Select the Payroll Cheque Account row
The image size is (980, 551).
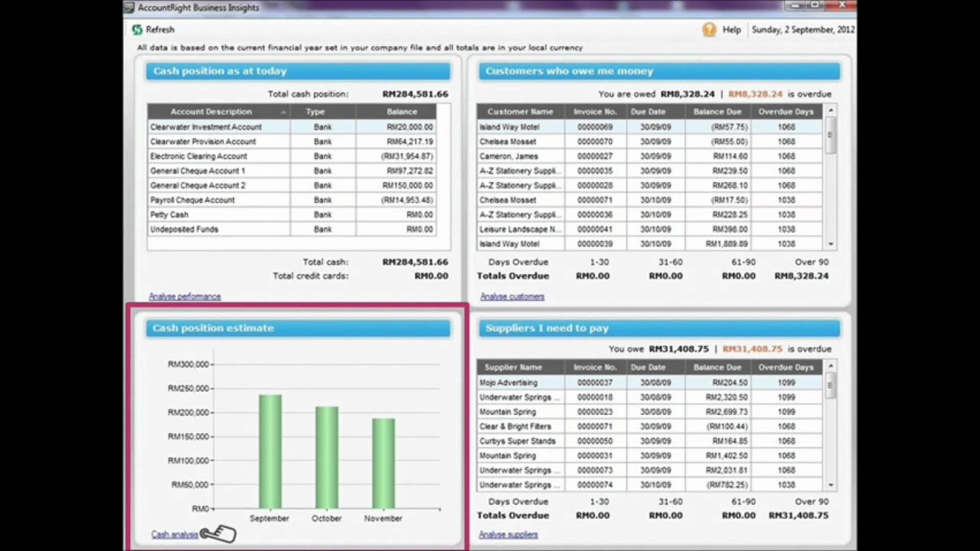(x=292, y=200)
